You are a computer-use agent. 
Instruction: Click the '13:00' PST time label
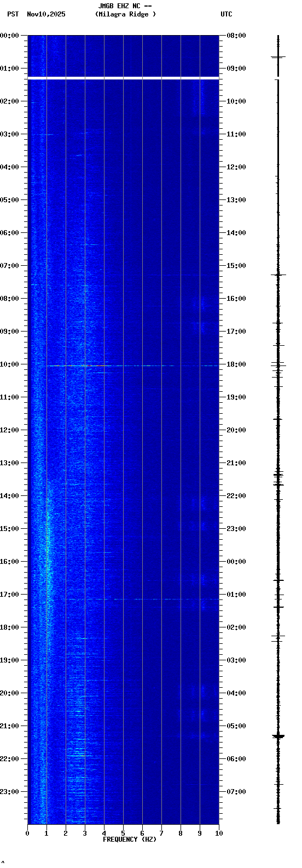click(x=10, y=463)
